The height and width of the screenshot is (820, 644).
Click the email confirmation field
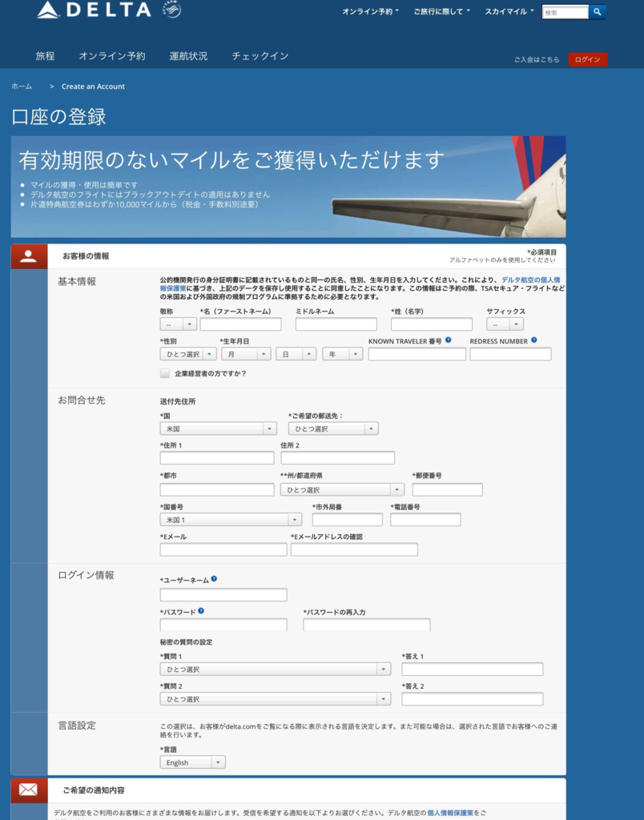point(354,549)
